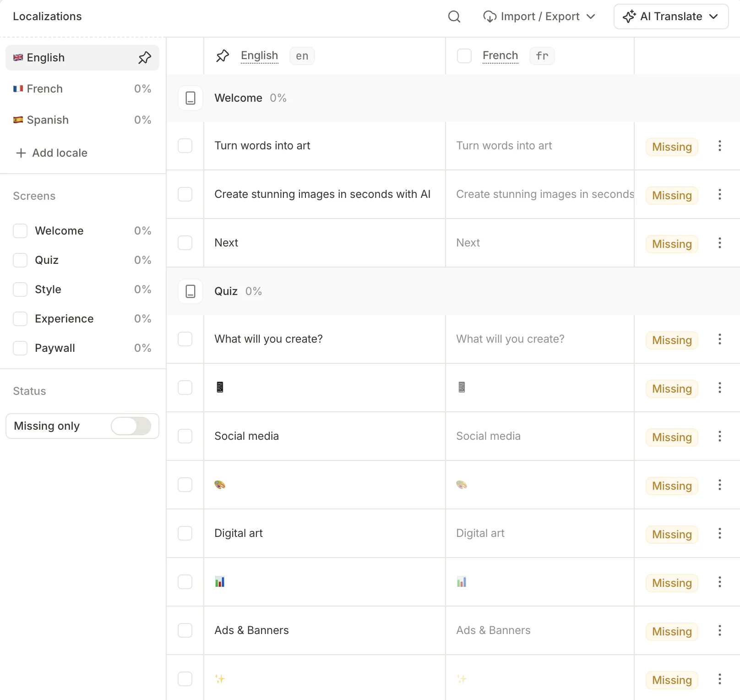The height and width of the screenshot is (700, 740).
Task: Click the Missing badge for 'What will you create?'
Action: (672, 340)
